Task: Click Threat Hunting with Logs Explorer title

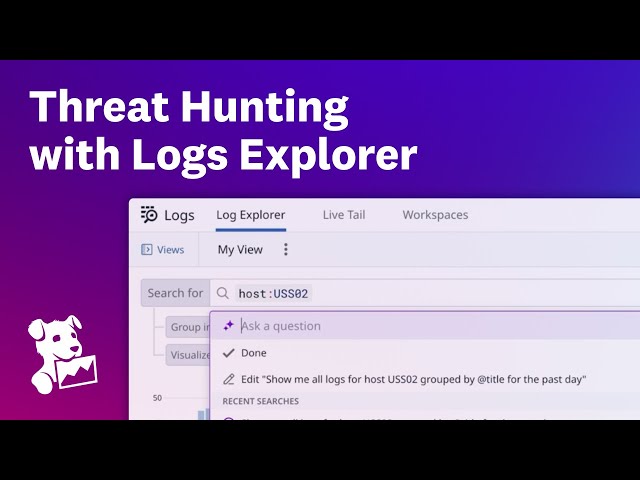Action: [x=223, y=131]
